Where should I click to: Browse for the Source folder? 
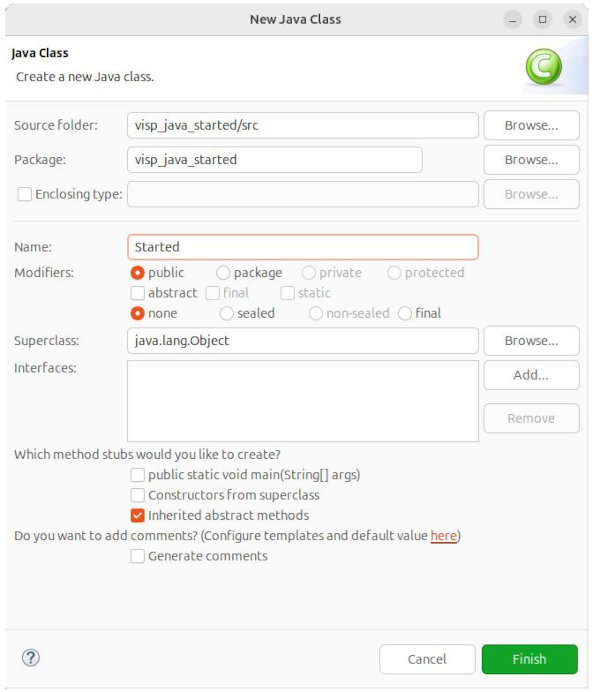531,126
